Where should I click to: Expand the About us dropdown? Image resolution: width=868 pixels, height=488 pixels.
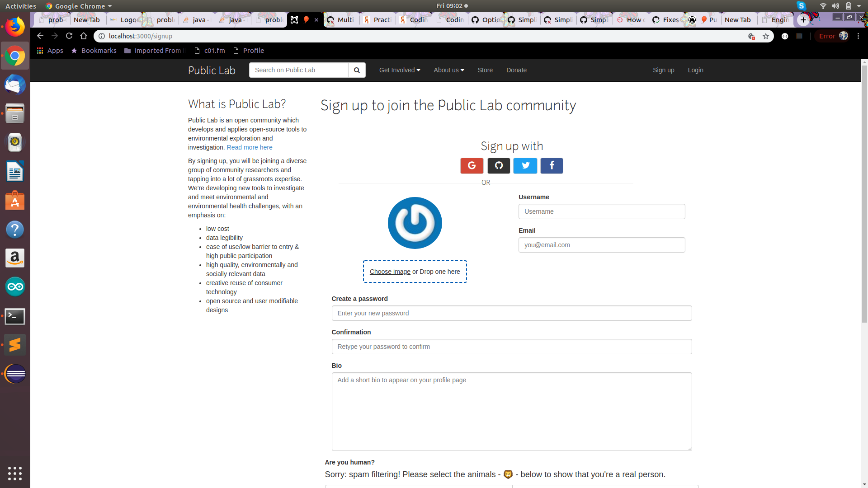[448, 70]
